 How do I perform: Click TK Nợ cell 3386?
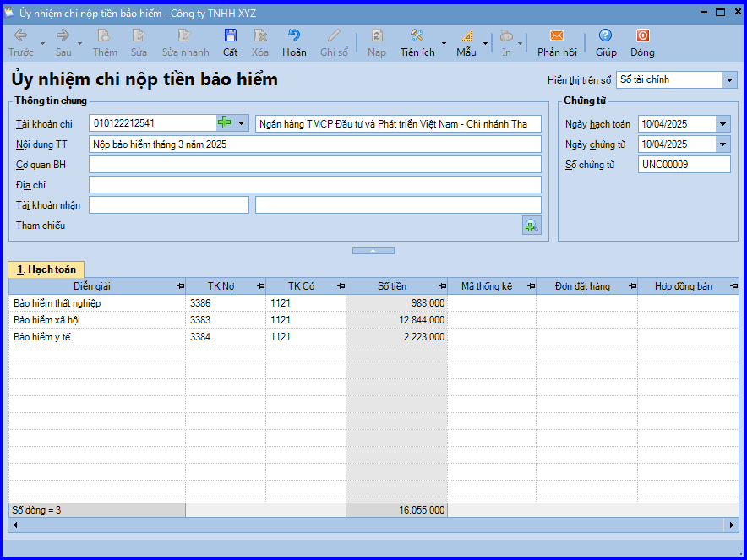tap(226, 303)
